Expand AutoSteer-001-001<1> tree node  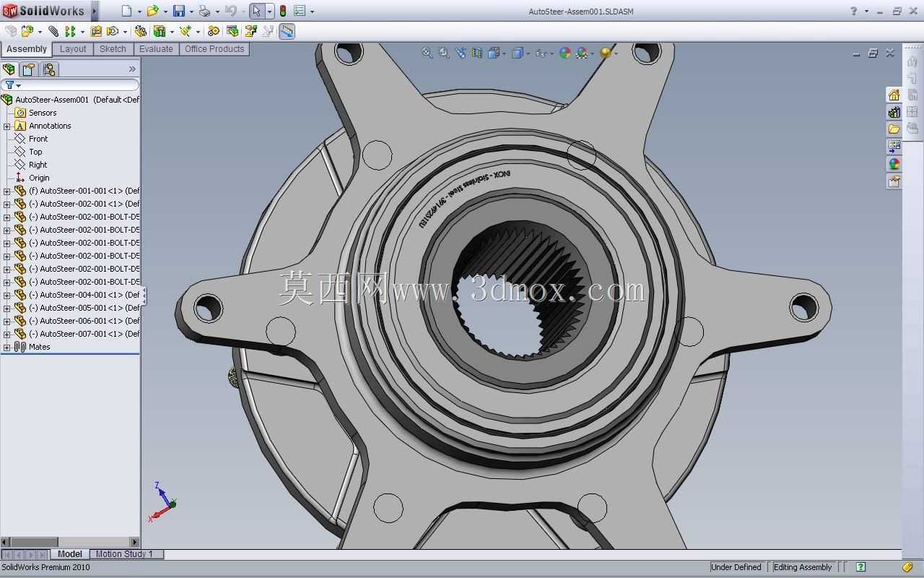pos(7,191)
